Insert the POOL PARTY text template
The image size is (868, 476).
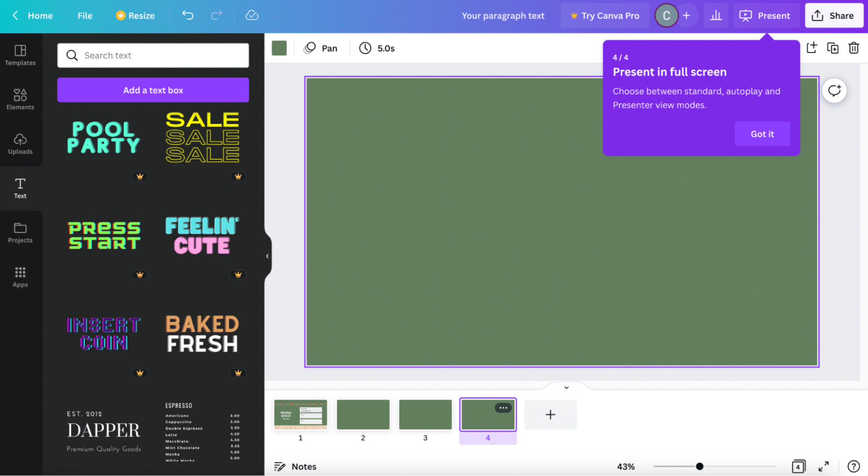(103, 137)
